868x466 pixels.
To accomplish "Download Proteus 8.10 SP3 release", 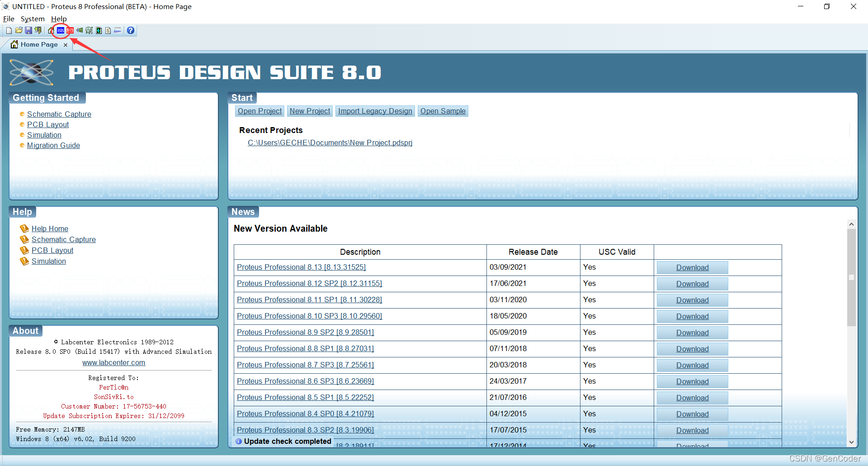I will click(x=692, y=316).
